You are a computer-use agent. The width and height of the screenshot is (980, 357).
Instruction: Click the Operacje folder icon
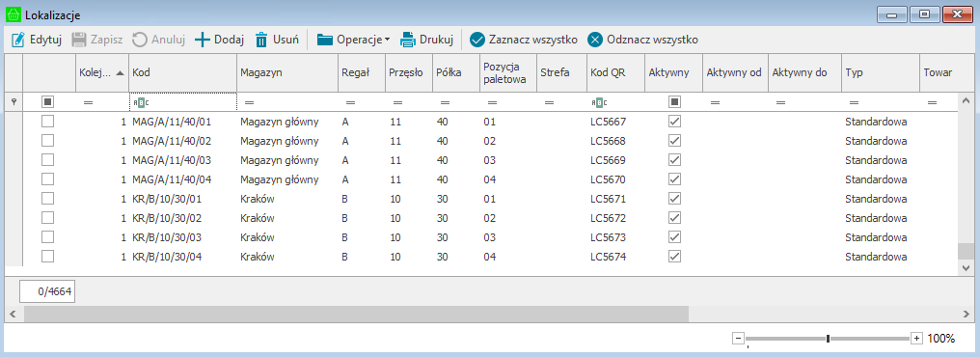click(x=325, y=40)
